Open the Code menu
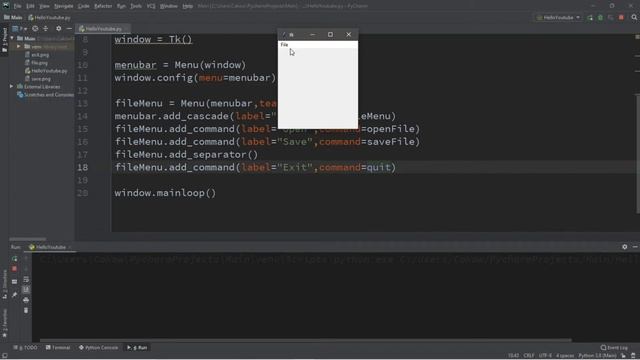The height and width of the screenshot is (360, 640). [x=83, y=6]
